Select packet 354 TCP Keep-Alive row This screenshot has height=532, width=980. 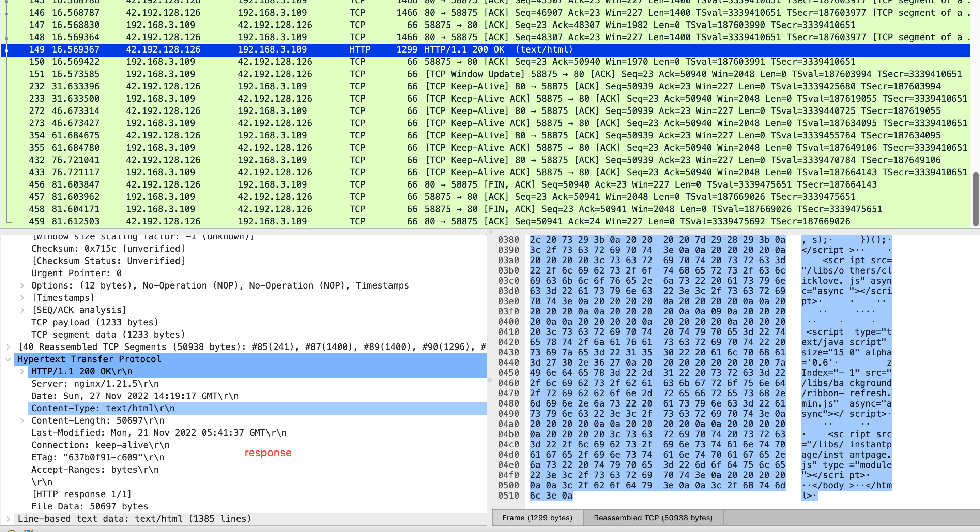pyautogui.click(x=485, y=136)
